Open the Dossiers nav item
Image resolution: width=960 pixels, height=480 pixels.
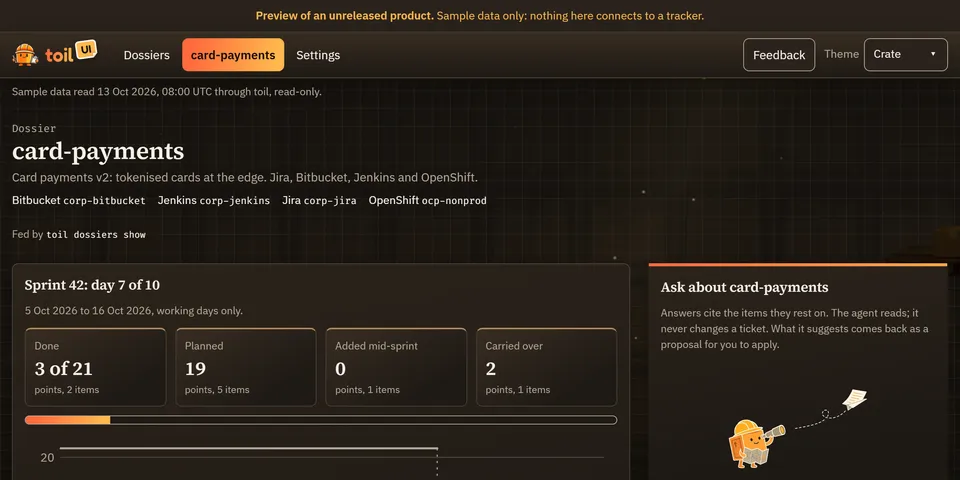(x=146, y=55)
